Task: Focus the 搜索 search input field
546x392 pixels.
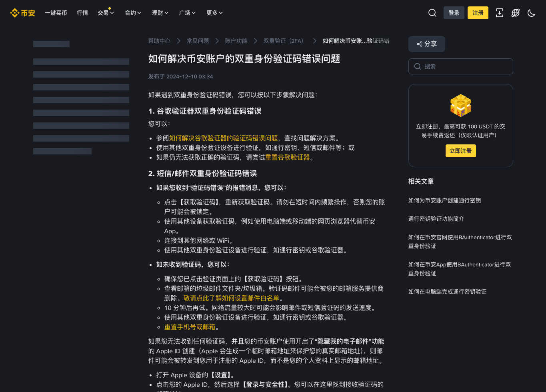Action: point(461,66)
